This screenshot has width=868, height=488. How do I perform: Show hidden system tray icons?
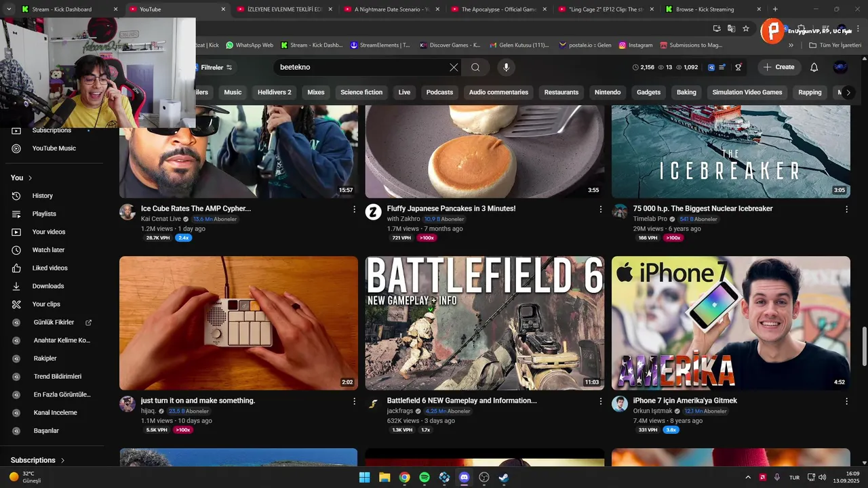[748, 477]
